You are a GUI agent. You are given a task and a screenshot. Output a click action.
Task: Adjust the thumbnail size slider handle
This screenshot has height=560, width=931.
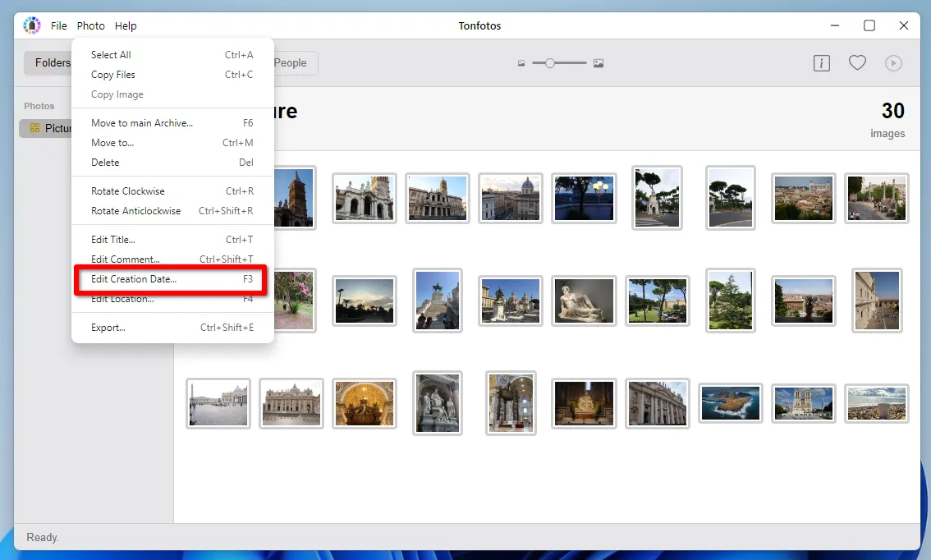(x=550, y=63)
